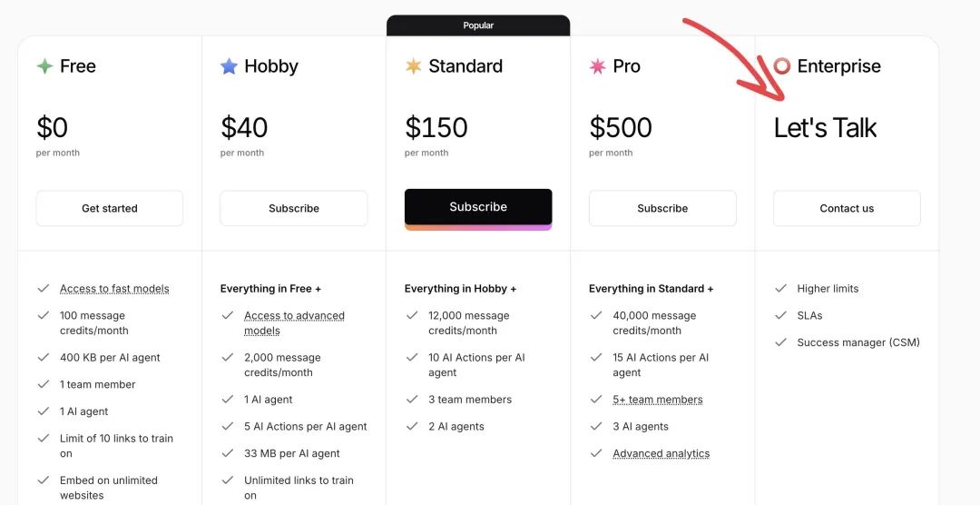
Task: Select the Popular badge above Standard
Action: 478,25
